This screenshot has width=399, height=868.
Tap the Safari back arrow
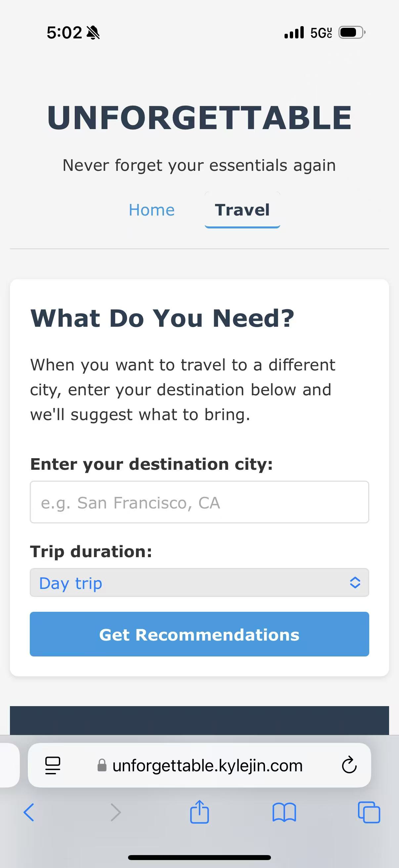click(x=29, y=812)
